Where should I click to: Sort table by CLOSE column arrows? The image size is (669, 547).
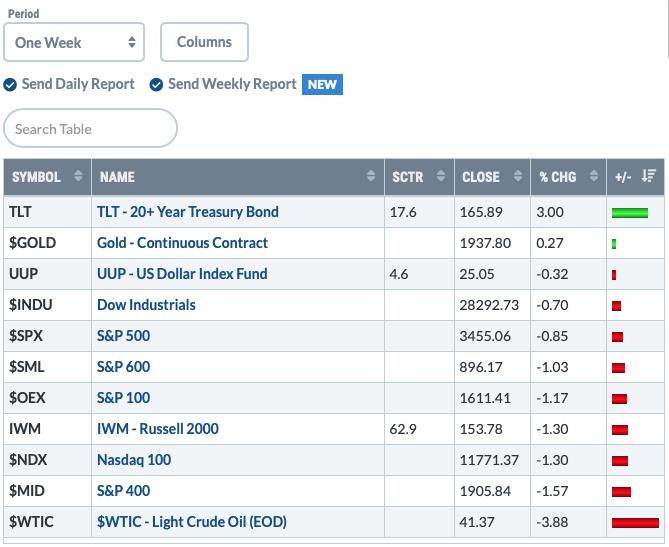coord(518,176)
